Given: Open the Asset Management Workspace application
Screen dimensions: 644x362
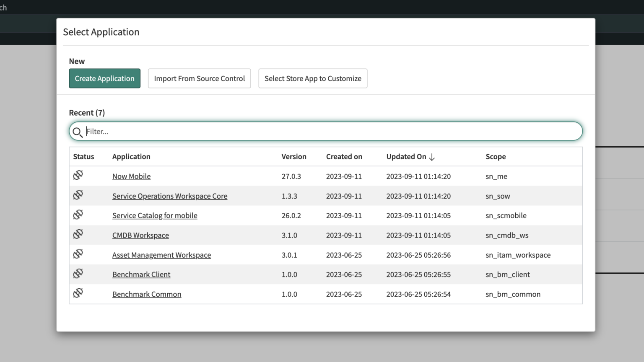Looking at the screenshot, I should [x=161, y=255].
